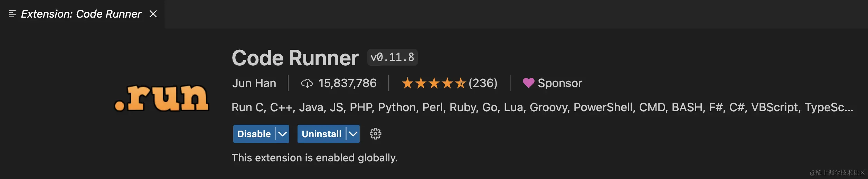Disable the Code Runner extension
The image size is (868, 179).
pos(254,134)
